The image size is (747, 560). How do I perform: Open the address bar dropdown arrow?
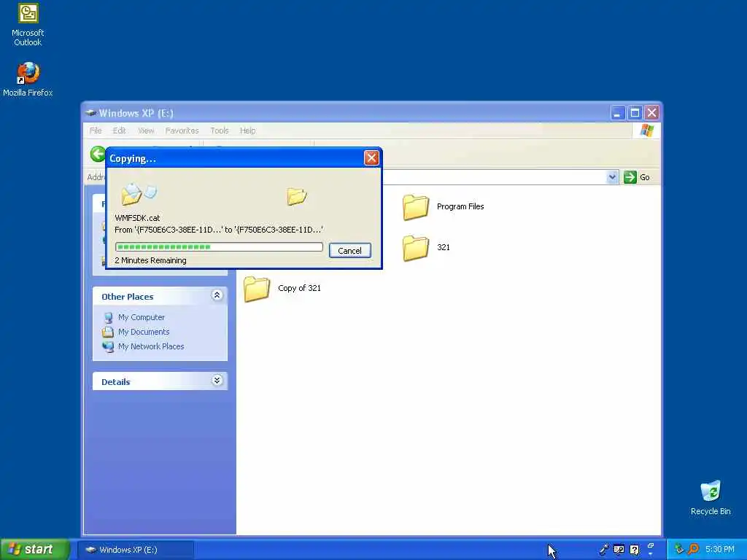click(612, 177)
